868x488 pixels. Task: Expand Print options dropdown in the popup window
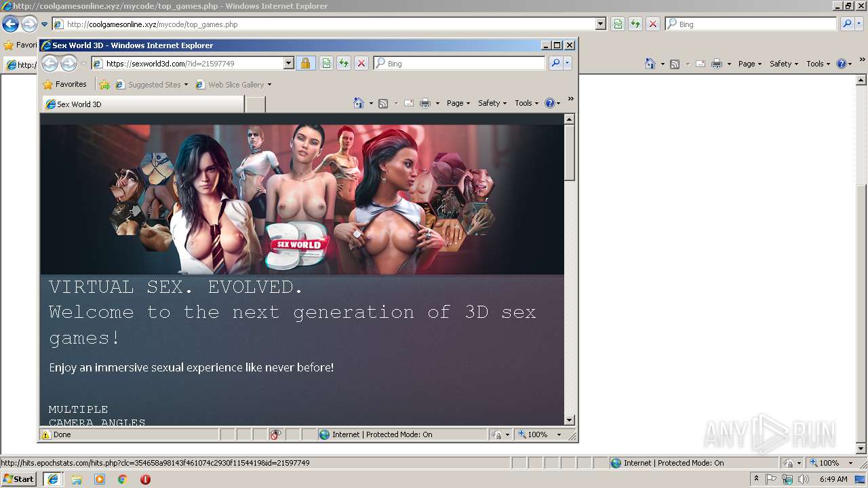point(437,104)
